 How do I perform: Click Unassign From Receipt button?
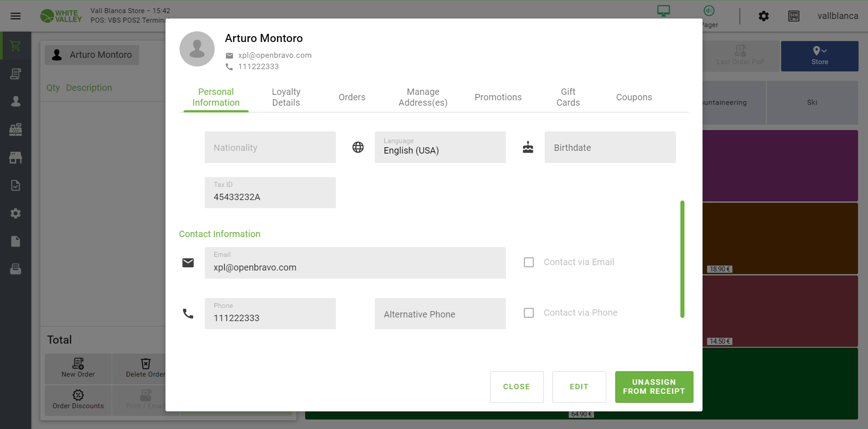(x=654, y=387)
